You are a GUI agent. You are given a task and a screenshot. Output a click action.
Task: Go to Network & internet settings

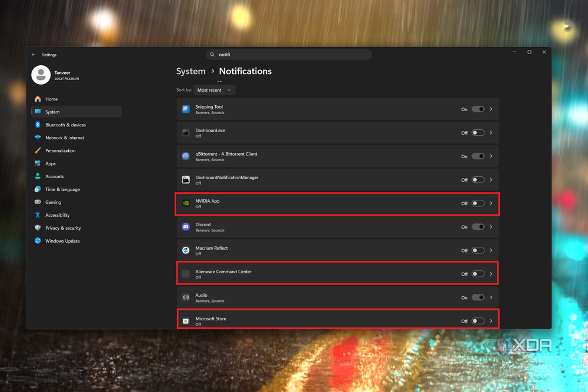click(x=76, y=138)
